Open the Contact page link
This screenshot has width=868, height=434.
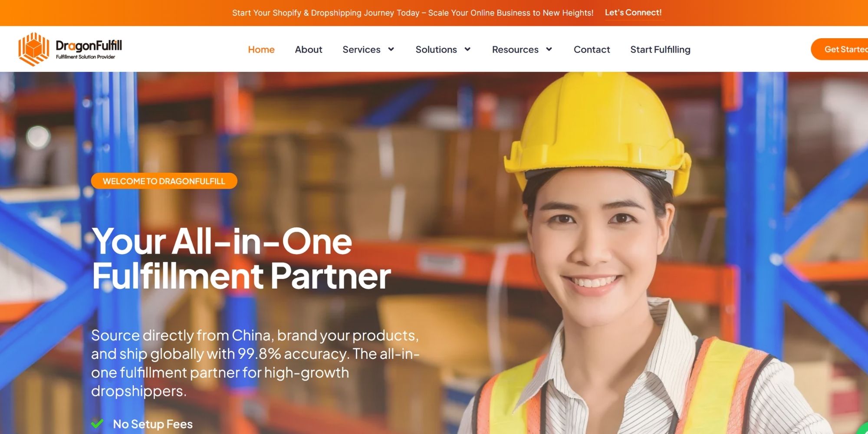click(592, 49)
